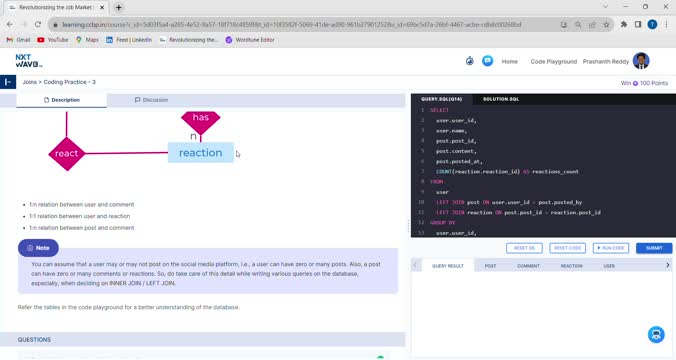Click the address bar URL
Image resolution: width=676 pixels, height=360 pixels.
coord(291,25)
